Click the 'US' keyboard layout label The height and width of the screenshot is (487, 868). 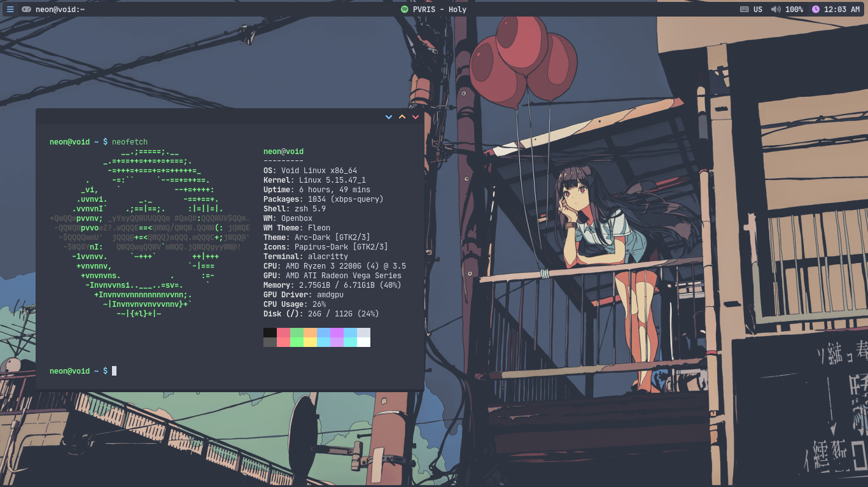(758, 10)
